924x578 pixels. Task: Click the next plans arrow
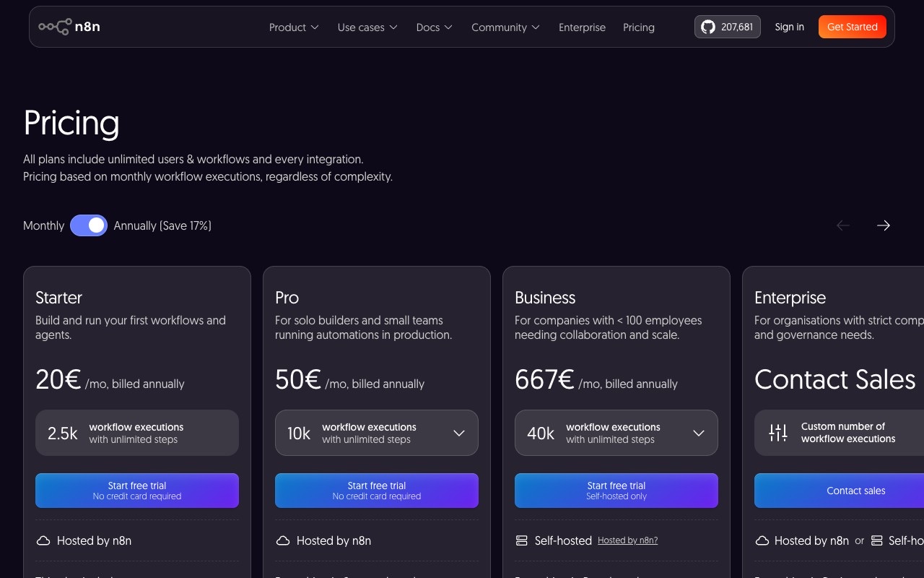point(884,225)
